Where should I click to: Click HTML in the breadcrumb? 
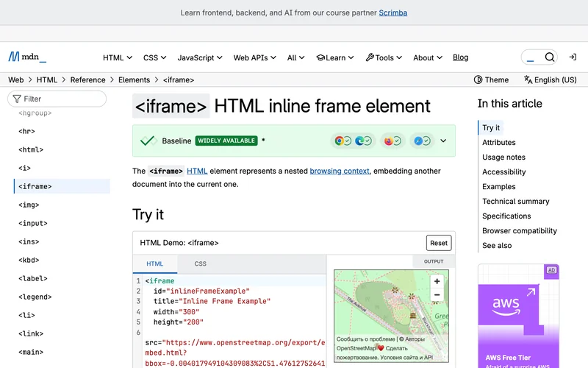tap(47, 79)
